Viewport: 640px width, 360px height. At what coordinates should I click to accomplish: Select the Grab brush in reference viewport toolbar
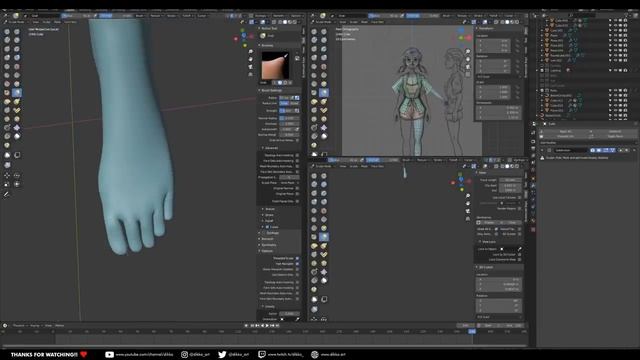click(x=324, y=93)
